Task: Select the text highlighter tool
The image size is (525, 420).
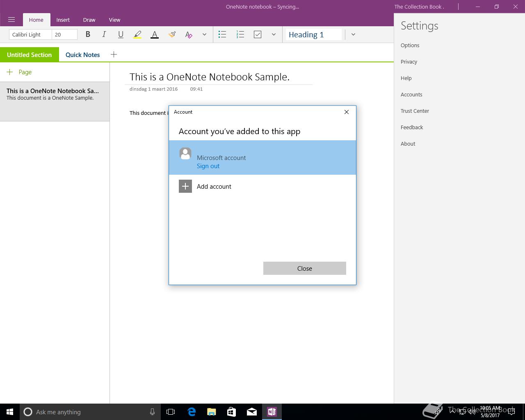Action: 137,35
